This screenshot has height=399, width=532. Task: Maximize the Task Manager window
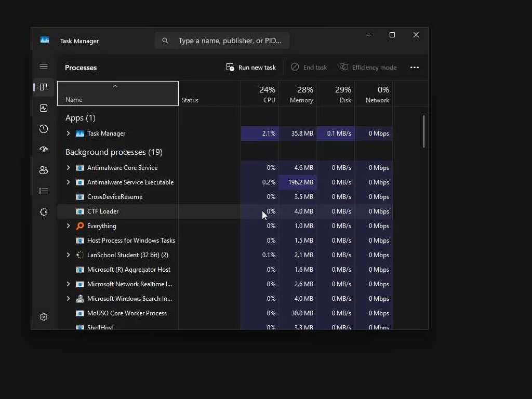[392, 35]
